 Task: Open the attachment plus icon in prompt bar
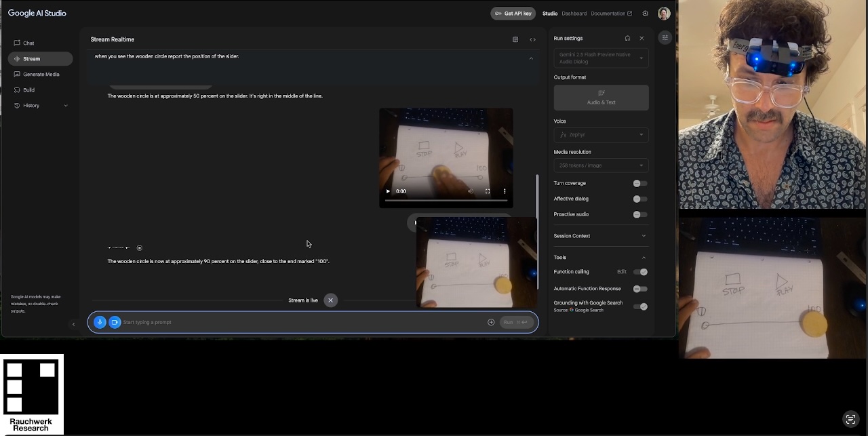pos(491,322)
